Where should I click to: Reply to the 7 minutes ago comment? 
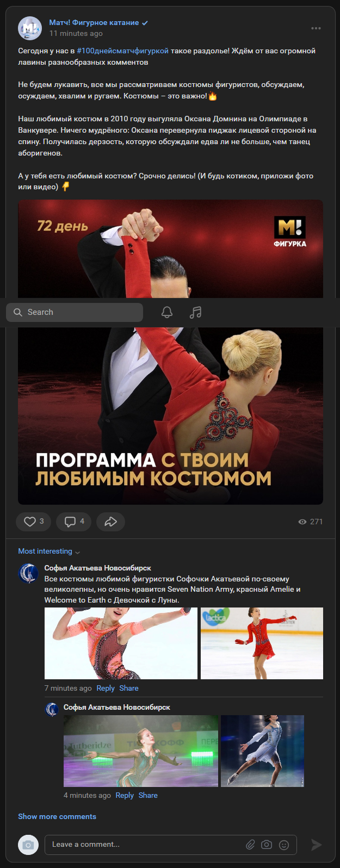(x=106, y=688)
